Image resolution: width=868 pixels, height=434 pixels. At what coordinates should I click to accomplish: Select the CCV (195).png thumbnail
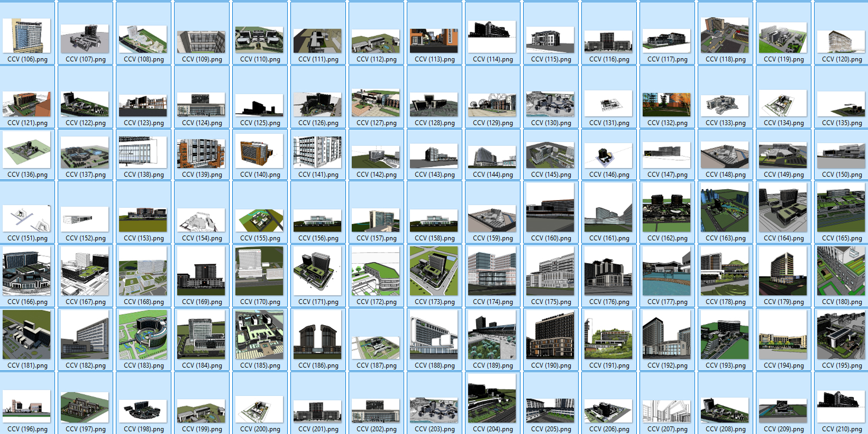pyautogui.click(x=841, y=335)
